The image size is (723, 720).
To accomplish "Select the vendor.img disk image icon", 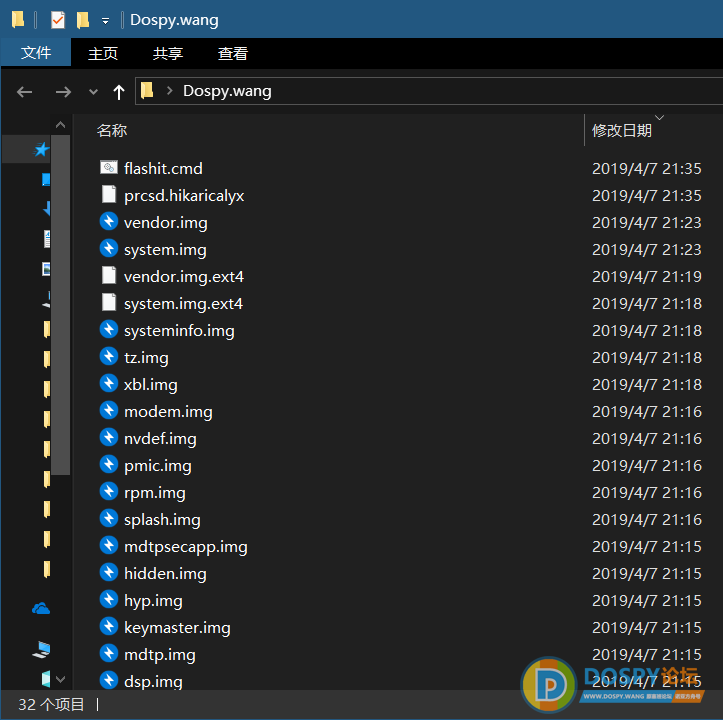I will click(x=109, y=222).
